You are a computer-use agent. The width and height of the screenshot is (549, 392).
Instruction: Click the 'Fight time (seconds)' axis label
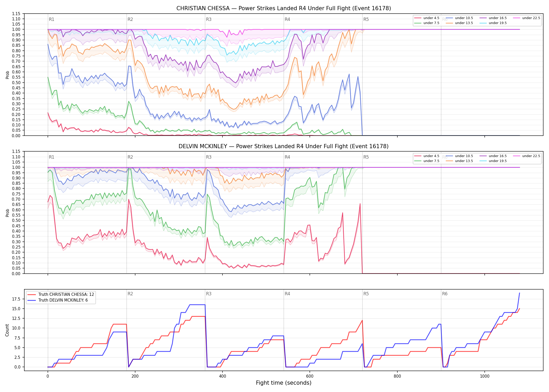pyautogui.click(x=284, y=383)
